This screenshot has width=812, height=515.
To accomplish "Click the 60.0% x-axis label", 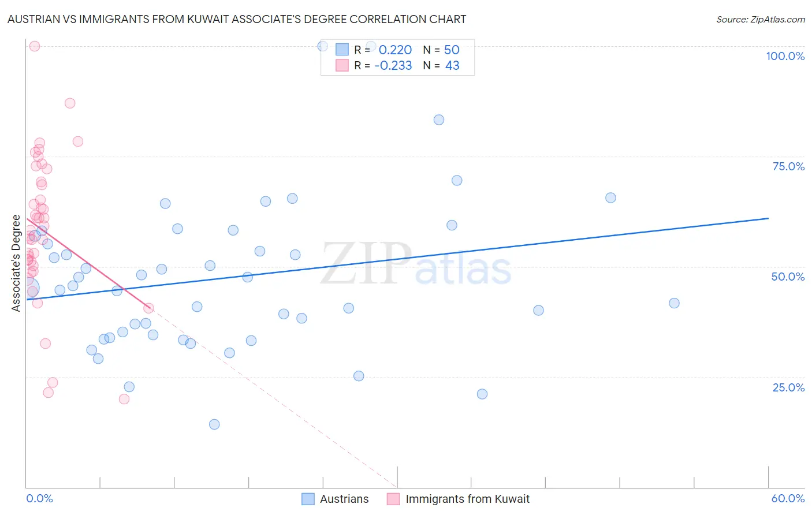I will click(788, 498).
